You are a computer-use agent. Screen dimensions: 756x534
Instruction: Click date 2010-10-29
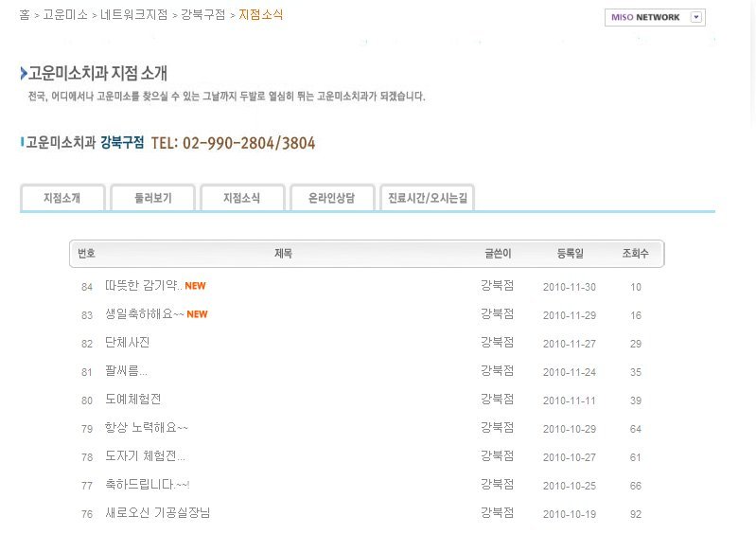point(570,429)
